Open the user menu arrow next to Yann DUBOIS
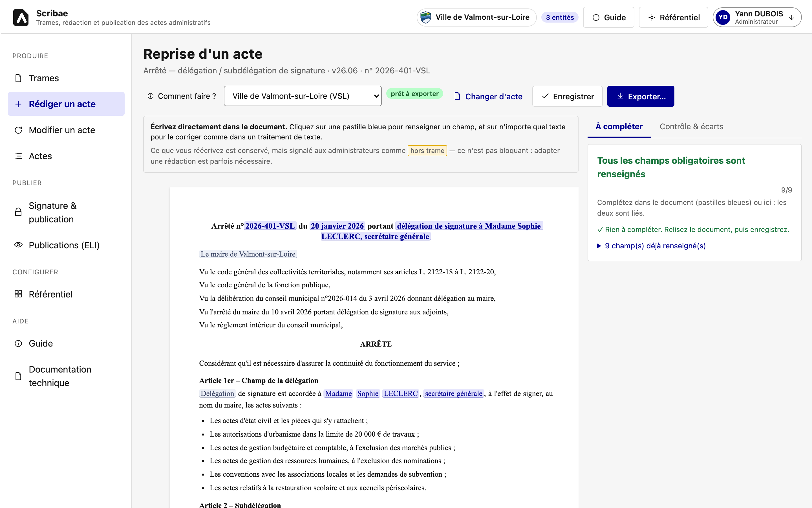 click(791, 17)
